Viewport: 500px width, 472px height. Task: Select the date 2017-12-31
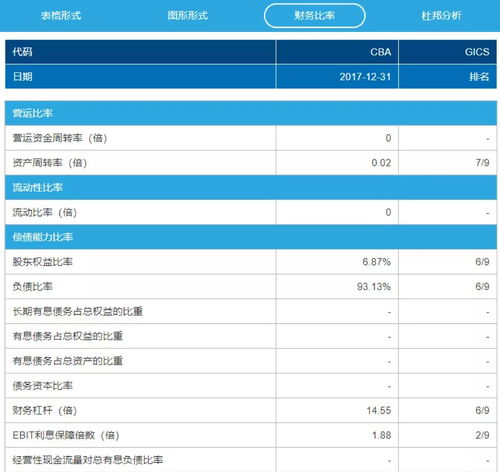[365, 77]
